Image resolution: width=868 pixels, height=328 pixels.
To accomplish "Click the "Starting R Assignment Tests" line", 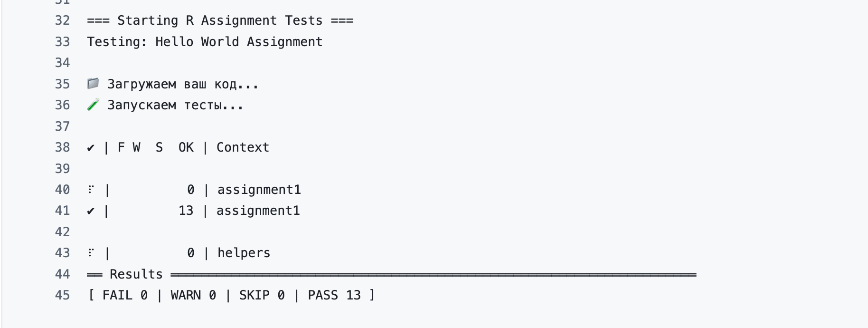I will 220,20.
